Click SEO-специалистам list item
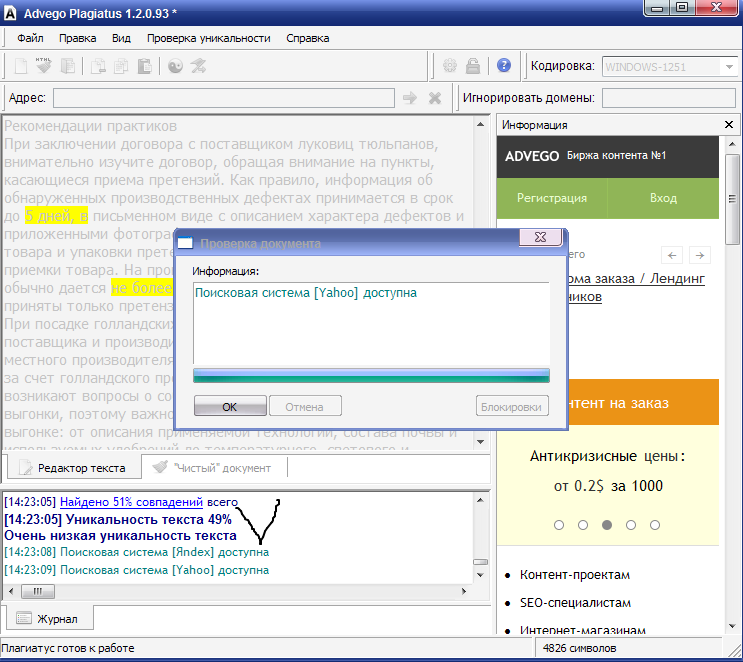Screen dimensions: 743x662 [x=575, y=603]
